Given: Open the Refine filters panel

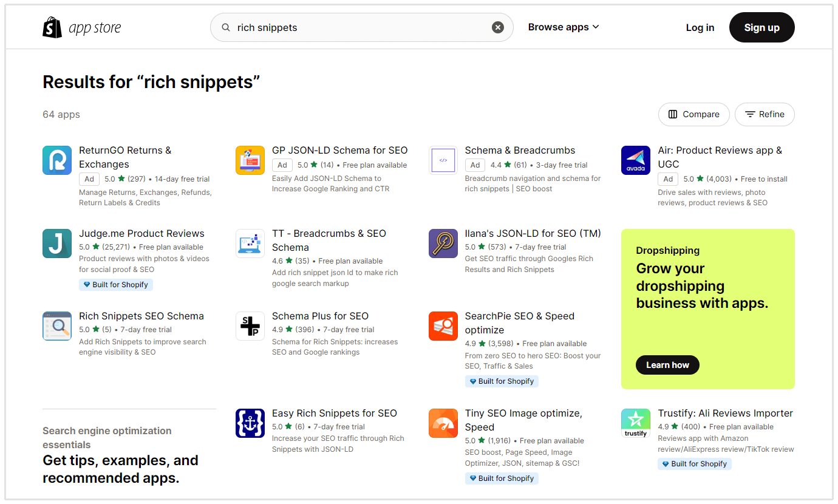Looking at the screenshot, I should (765, 114).
